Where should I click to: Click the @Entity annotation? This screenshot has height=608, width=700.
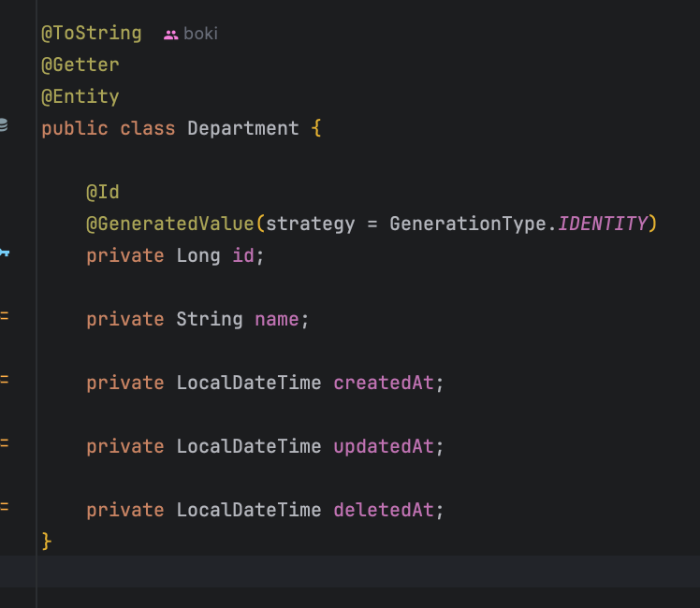(80, 96)
